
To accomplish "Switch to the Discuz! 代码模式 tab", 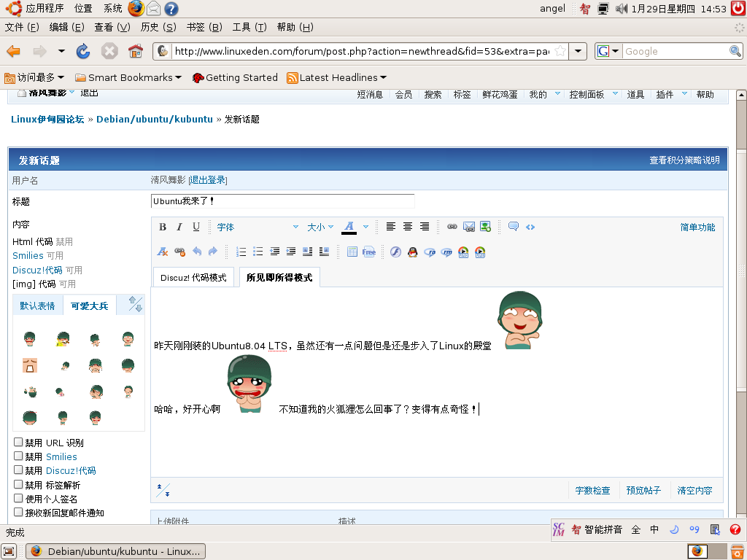I will tap(193, 278).
